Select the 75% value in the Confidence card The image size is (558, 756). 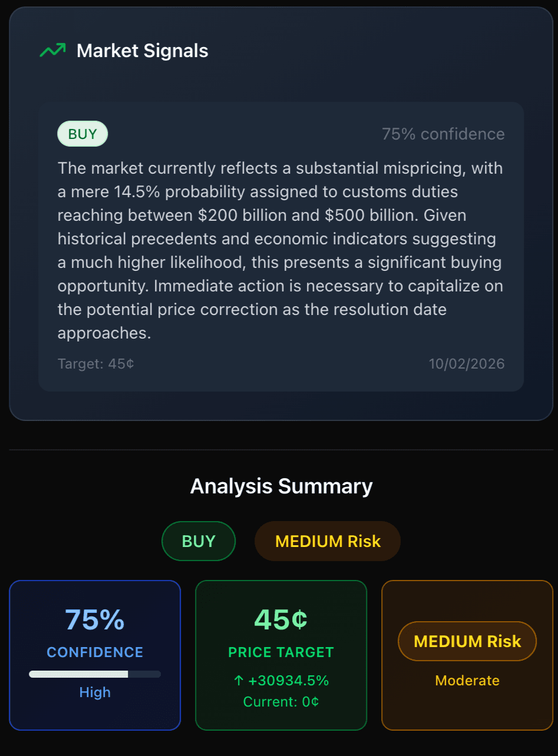pyautogui.click(x=95, y=619)
